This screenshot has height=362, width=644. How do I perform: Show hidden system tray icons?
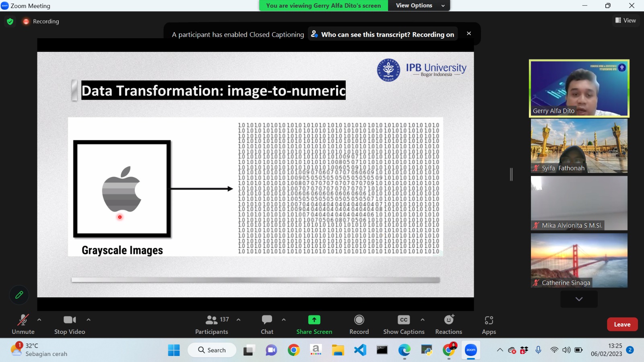pyautogui.click(x=500, y=350)
